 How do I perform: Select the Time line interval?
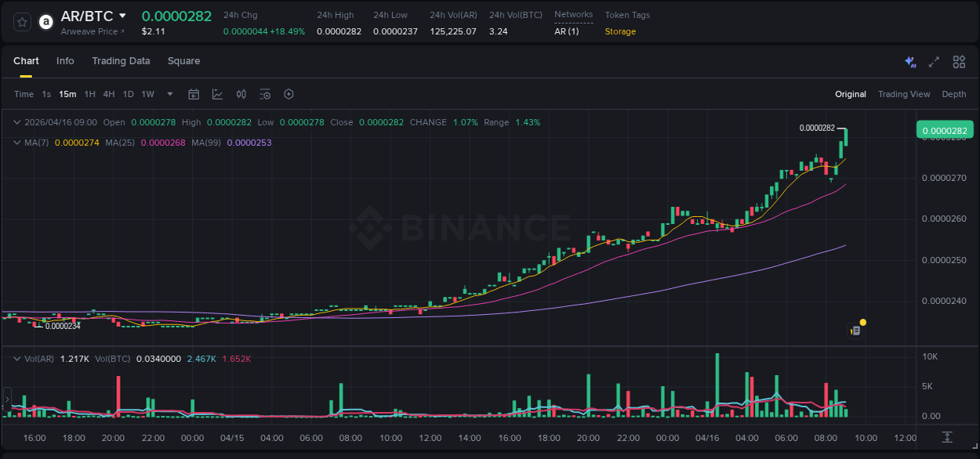point(24,94)
